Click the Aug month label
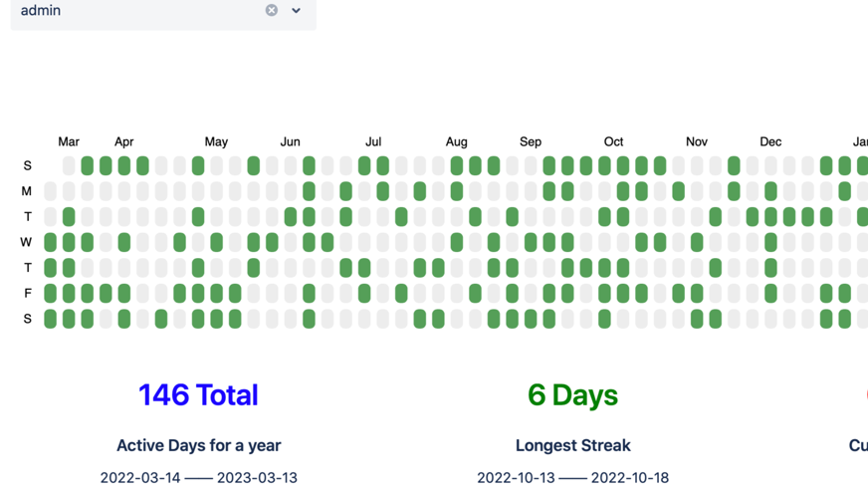Image resolution: width=868 pixels, height=494 pixels. coord(456,141)
